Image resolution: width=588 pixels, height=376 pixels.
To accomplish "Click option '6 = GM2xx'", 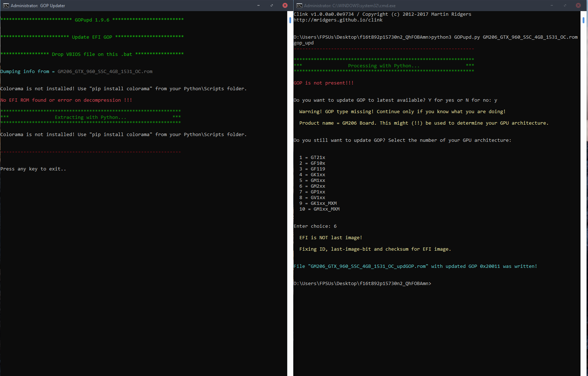I will 312,186.
